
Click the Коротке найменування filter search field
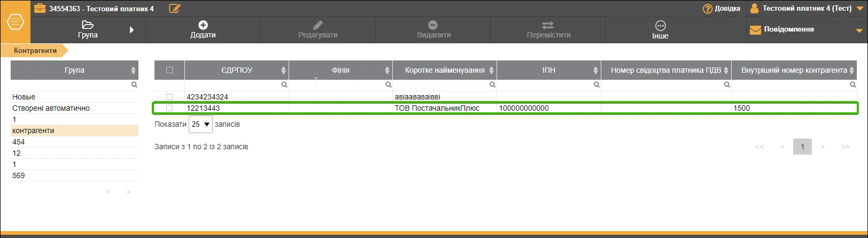(445, 85)
